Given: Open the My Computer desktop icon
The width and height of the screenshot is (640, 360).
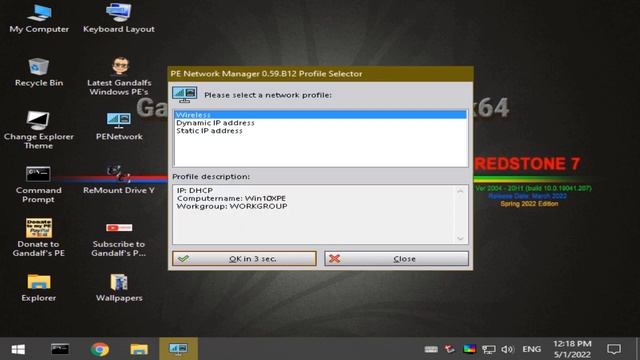Looking at the screenshot, I should coord(39,18).
